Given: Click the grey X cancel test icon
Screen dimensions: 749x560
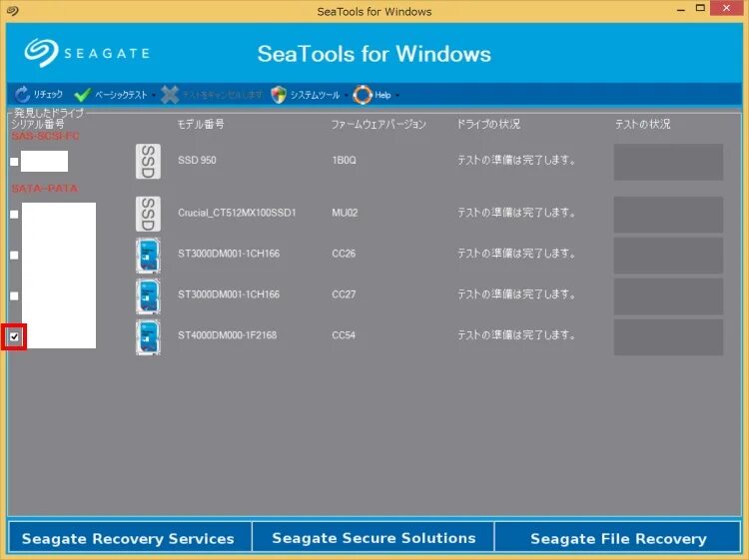Looking at the screenshot, I should tap(170, 95).
